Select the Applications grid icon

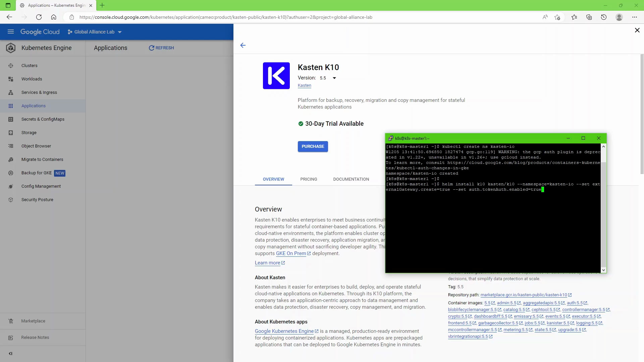coord(11,106)
